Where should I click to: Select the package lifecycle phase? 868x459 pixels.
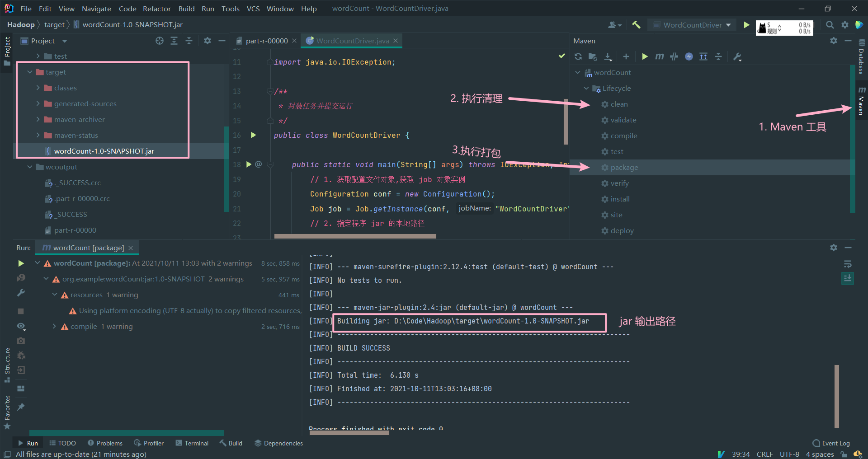(x=624, y=168)
